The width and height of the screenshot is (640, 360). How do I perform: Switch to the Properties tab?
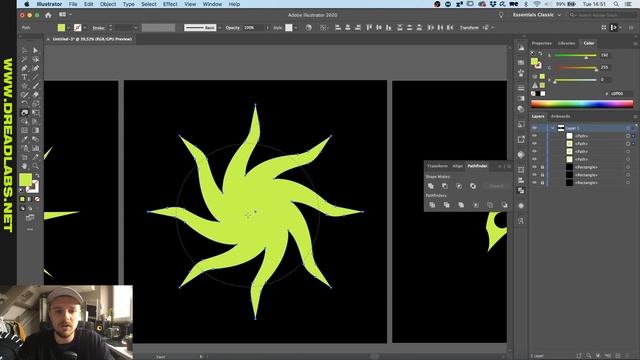pos(542,43)
